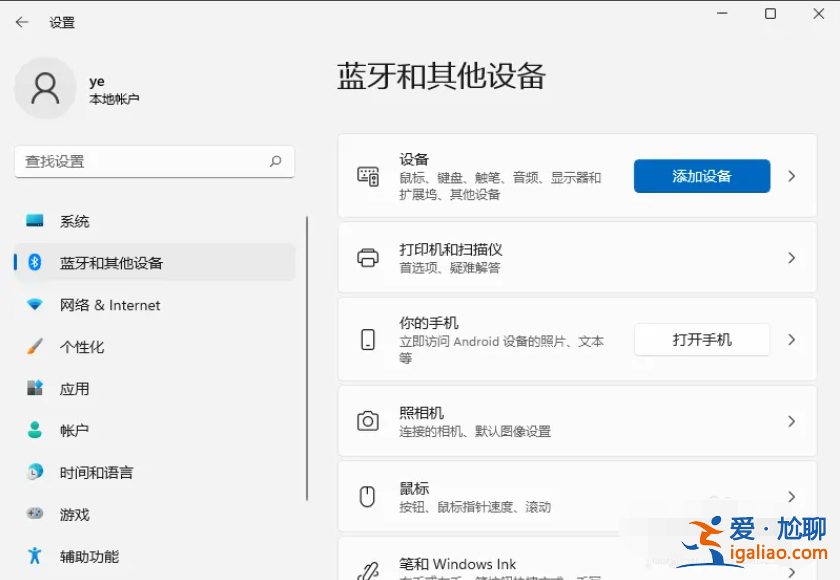Expand the 你的手机 row chevron

[793, 339]
